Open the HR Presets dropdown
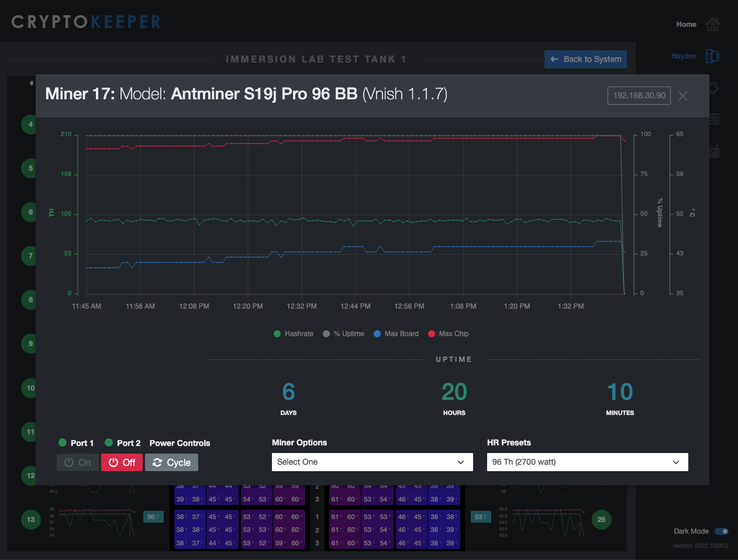 pos(587,462)
